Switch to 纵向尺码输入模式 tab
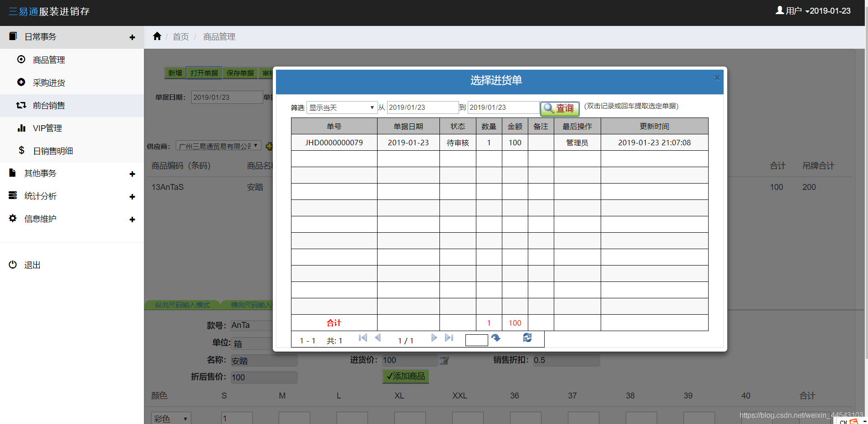The height and width of the screenshot is (424, 868). click(x=182, y=305)
